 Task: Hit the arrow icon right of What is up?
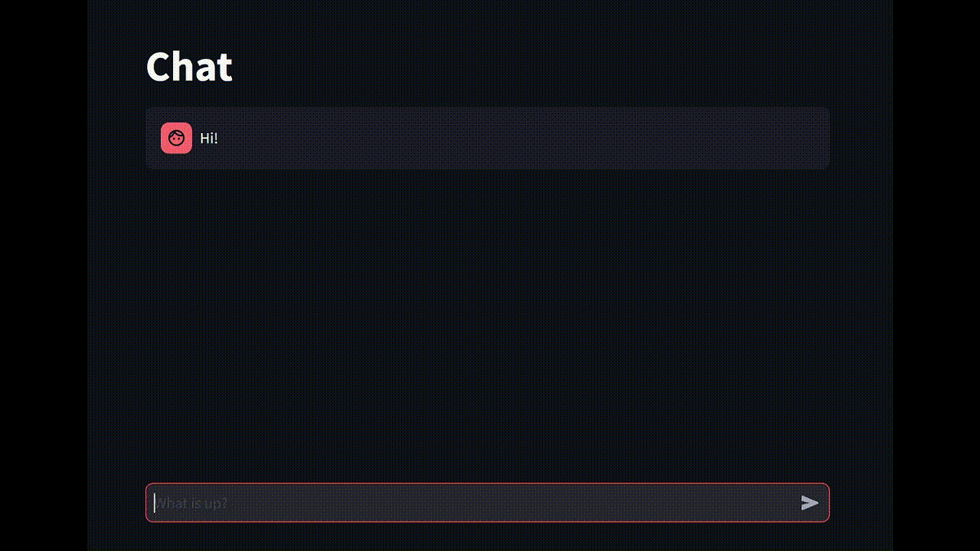coord(809,503)
